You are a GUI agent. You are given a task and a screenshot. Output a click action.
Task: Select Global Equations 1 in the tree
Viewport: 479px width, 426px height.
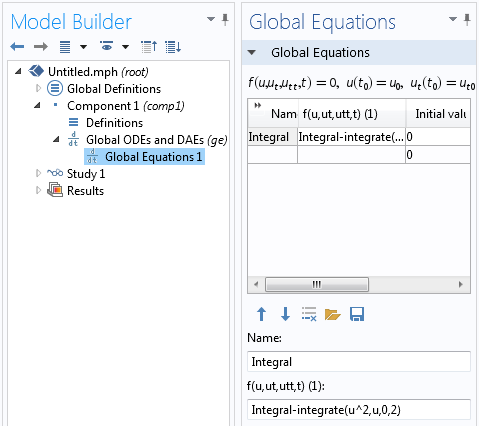tap(144, 157)
